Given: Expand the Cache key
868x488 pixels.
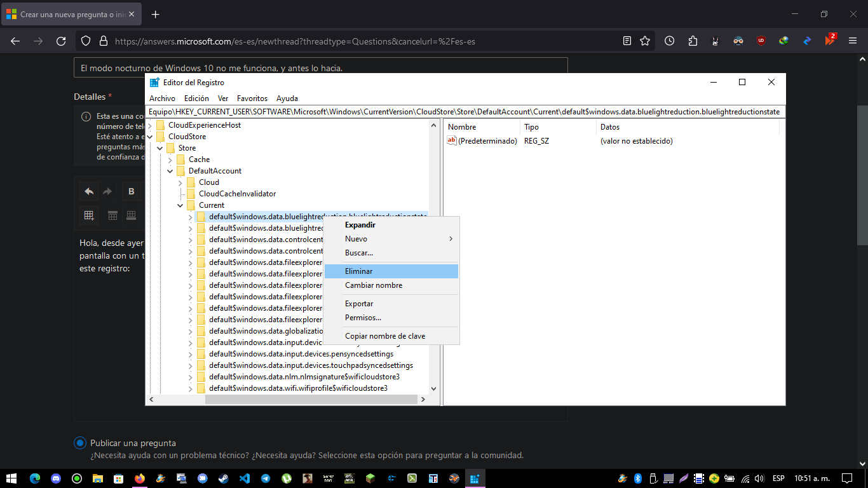Looking at the screenshot, I should point(170,159).
